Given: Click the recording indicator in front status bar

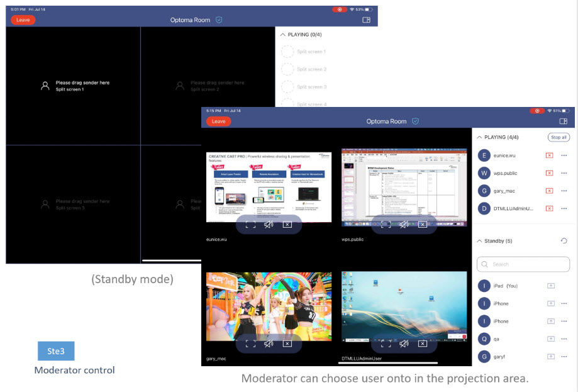Looking at the screenshot, I should click(537, 111).
